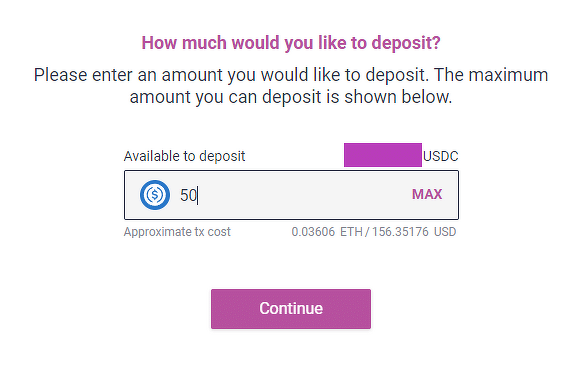Click the blue USDC coin icon
Image resolution: width=576 pixels, height=370 pixels.
point(155,195)
